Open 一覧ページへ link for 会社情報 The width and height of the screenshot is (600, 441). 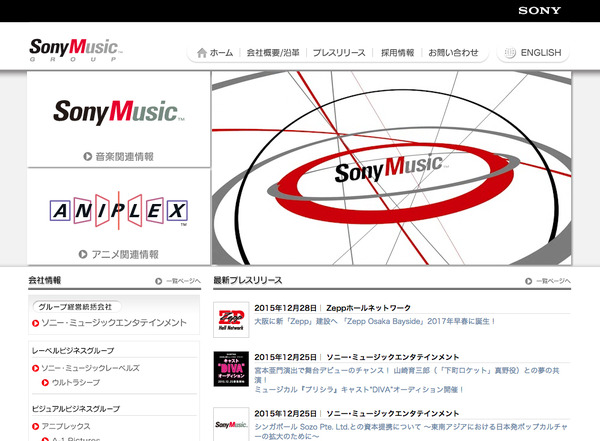click(183, 281)
